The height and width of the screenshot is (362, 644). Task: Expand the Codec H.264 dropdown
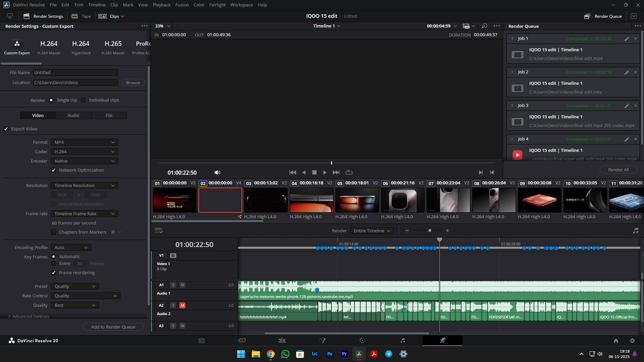(x=84, y=152)
